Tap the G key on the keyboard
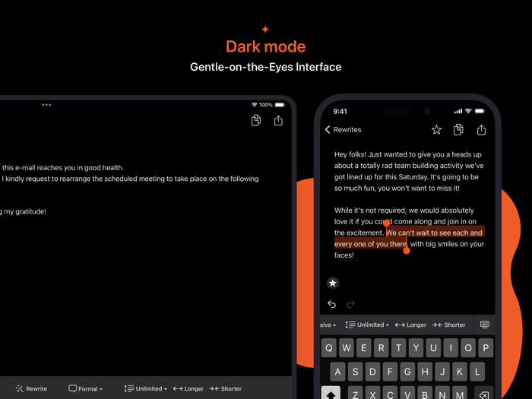This screenshot has height=399, width=532. pos(407,372)
